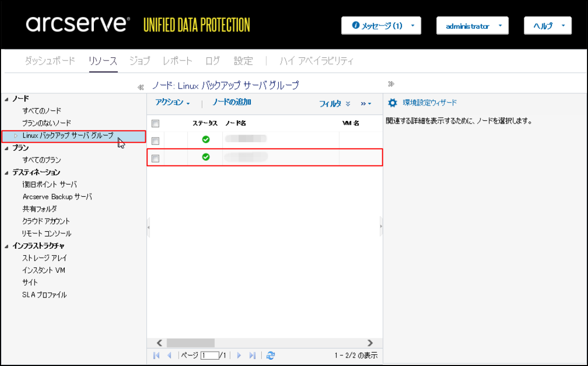Collapse the デスティネーション tree section
This screenshot has width=588, height=366.
(6, 173)
